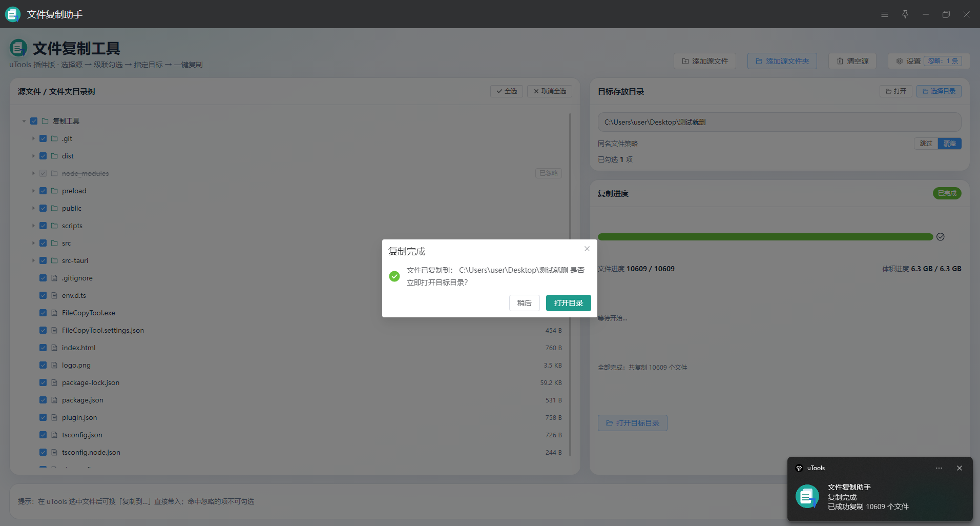The image size is (980, 526).
Task: Toggle the 复制工具 root folder checkbox
Action: (34, 121)
